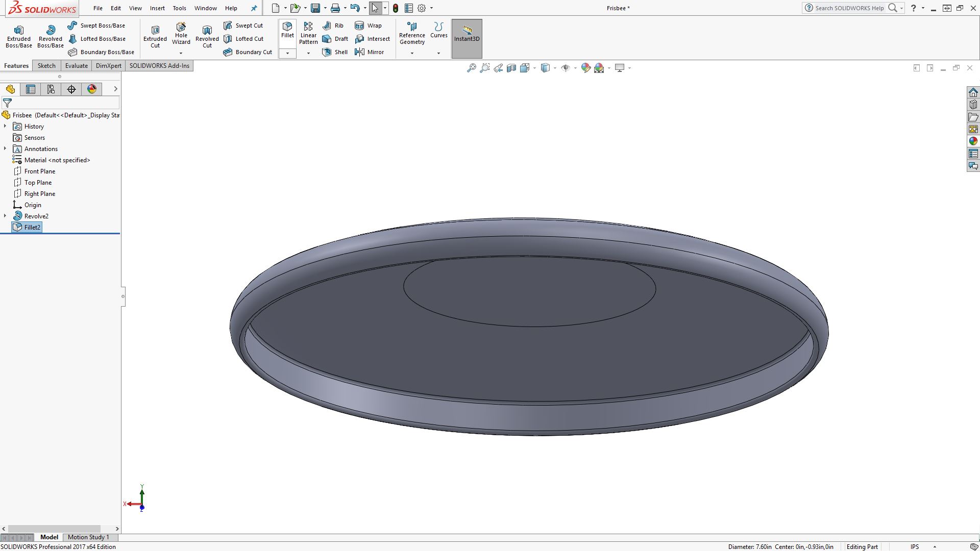The width and height of the screenshot is (980, 551).
Task: Expand the Fillet dropdown arrow
Action: point(287,53)
